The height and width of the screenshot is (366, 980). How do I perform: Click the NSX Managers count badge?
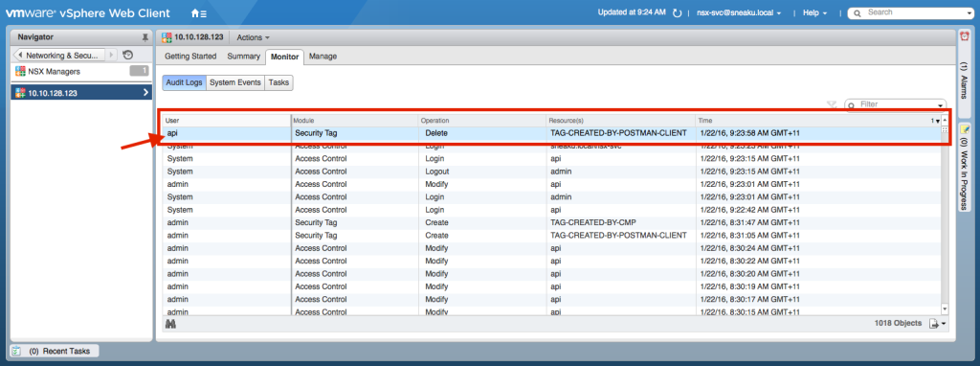[x=139, y=71]
